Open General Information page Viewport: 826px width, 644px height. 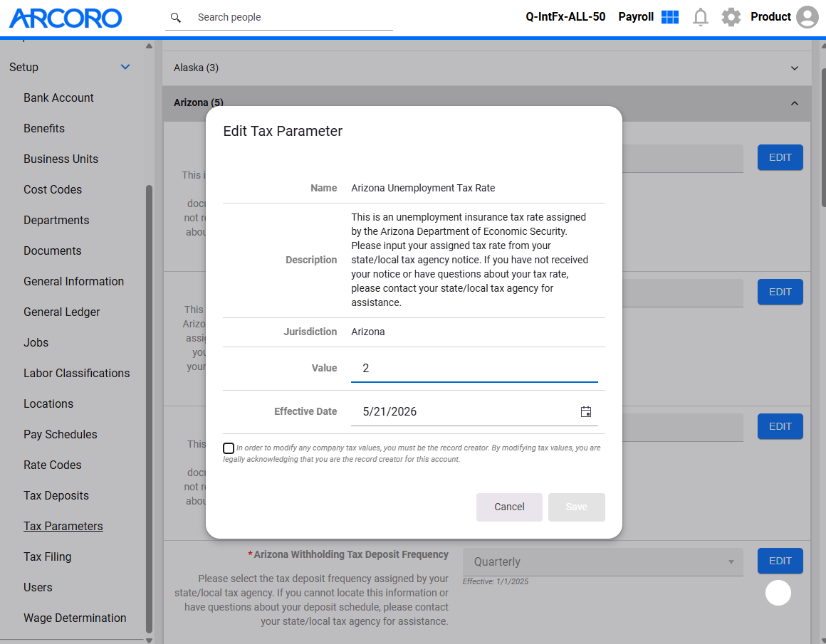74,281
